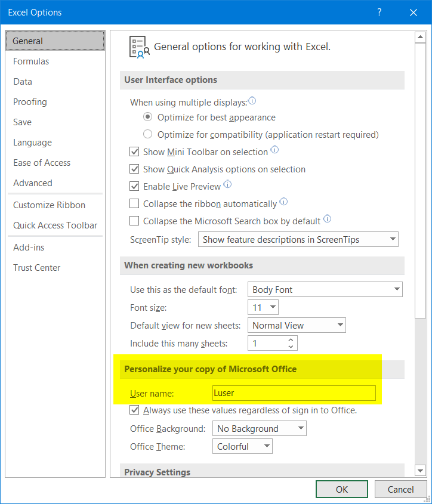Select Optimize for compatibility radio button
432x504 pixels.
[147, 134]
